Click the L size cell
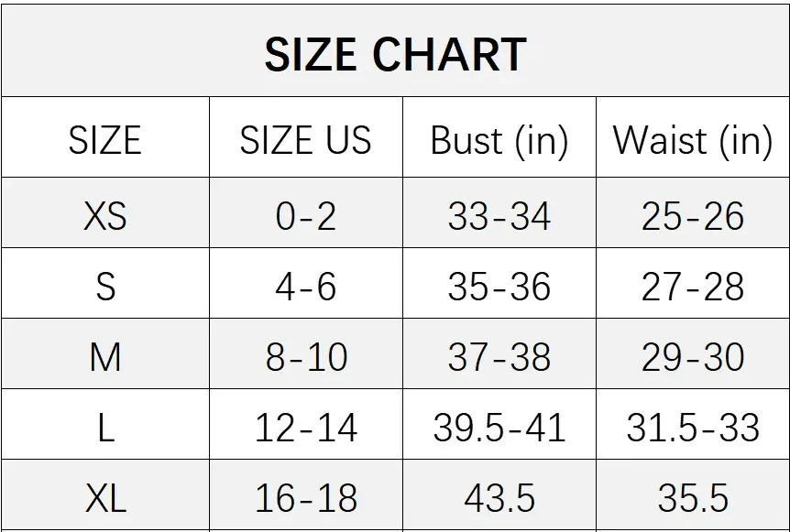 [x=105, y=424]
